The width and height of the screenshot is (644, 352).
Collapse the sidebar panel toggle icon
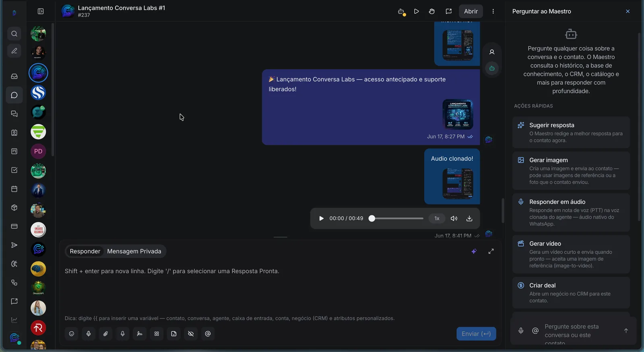[x=41, y=11]
